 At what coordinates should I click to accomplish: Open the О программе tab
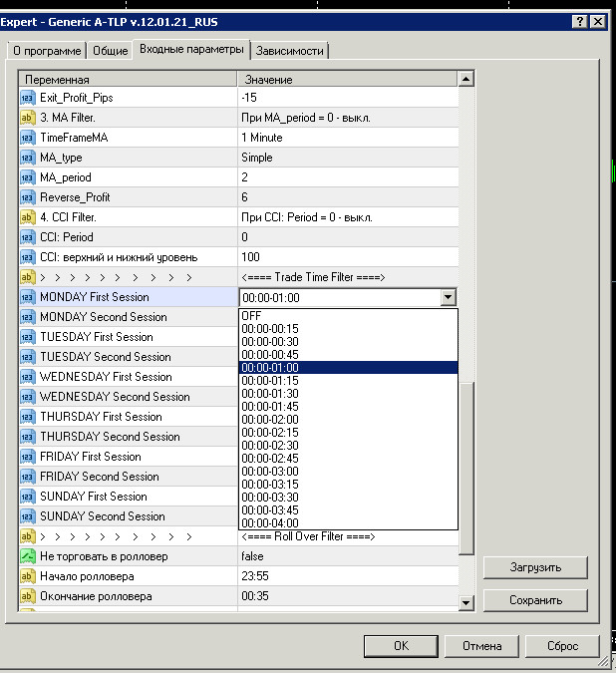click(47, 51)
